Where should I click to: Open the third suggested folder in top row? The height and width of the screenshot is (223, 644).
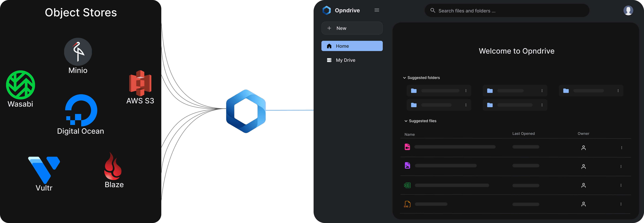pyautogui.click(x=591, y=91)
